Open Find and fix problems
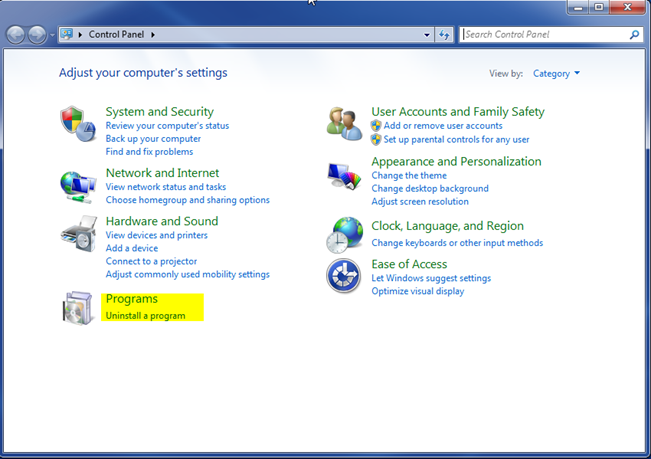The image size is (651, 459). point(149,152)
